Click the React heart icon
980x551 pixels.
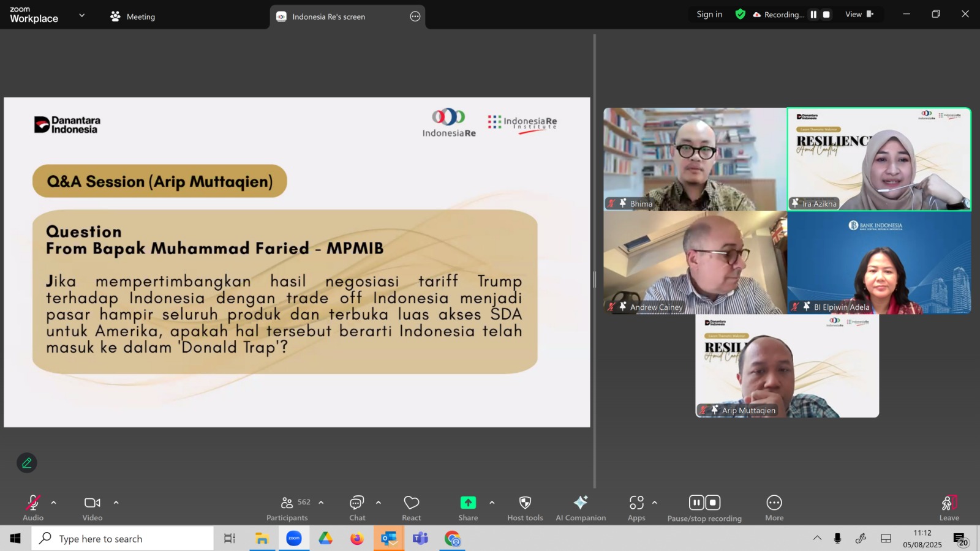point(412,503)
